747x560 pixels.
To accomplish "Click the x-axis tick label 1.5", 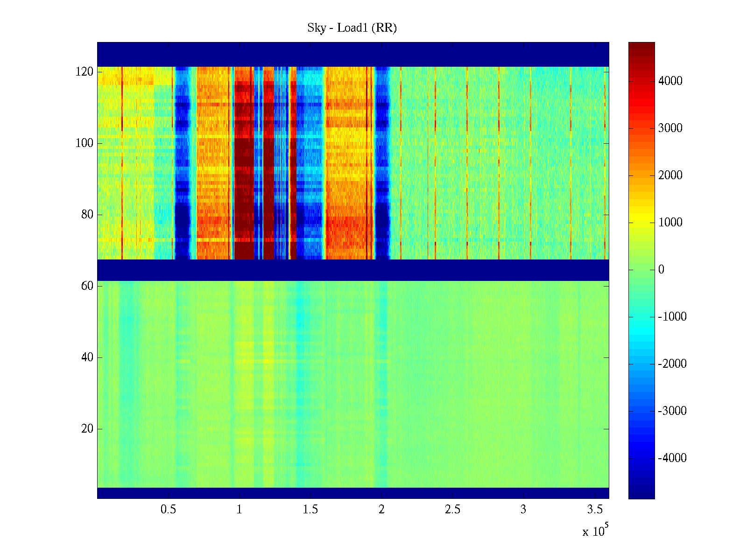I will tap(310, 510).
